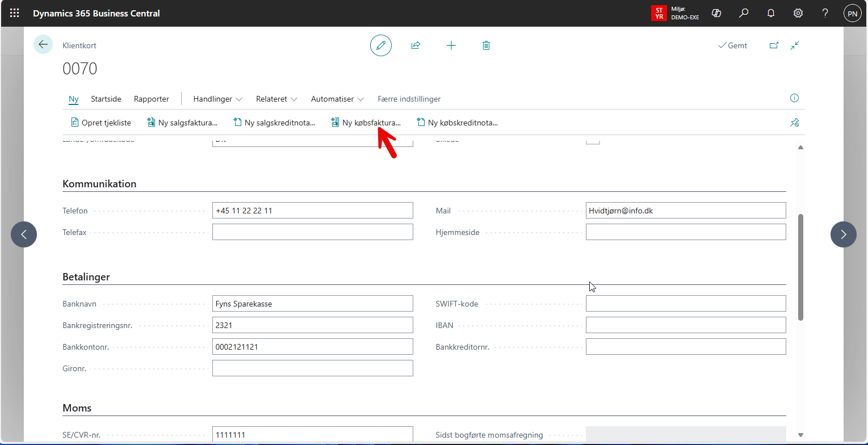The height and width of the screenshot is (445, 868).
Task: Share the client card
Action: (x=416, y=45)
